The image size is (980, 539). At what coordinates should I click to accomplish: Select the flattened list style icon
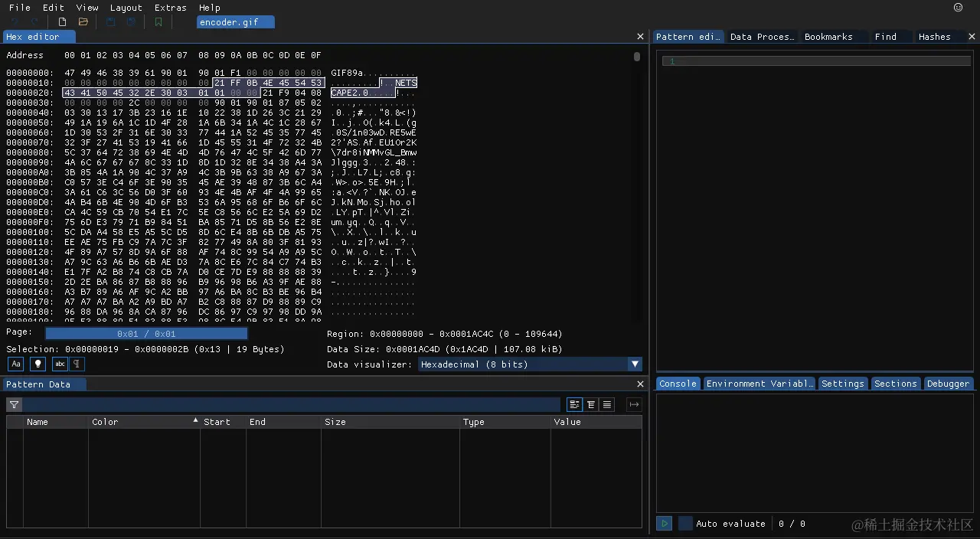coord(607,404)
